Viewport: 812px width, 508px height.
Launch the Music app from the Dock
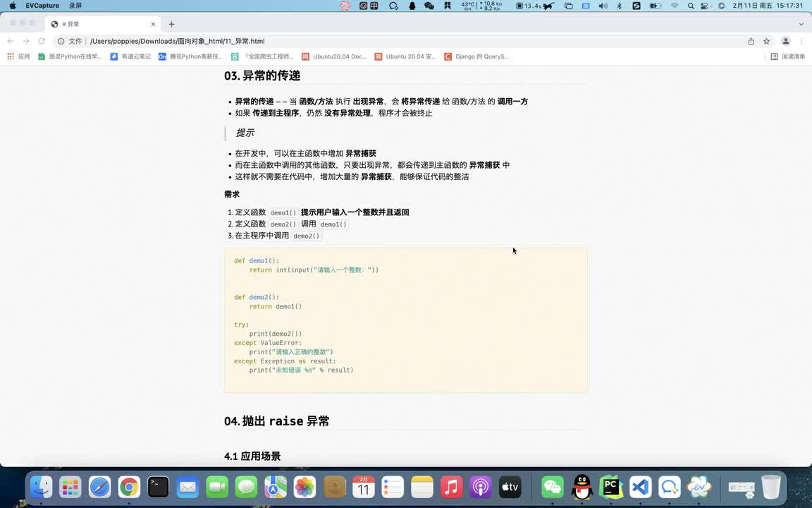click(x=452, y=488)
